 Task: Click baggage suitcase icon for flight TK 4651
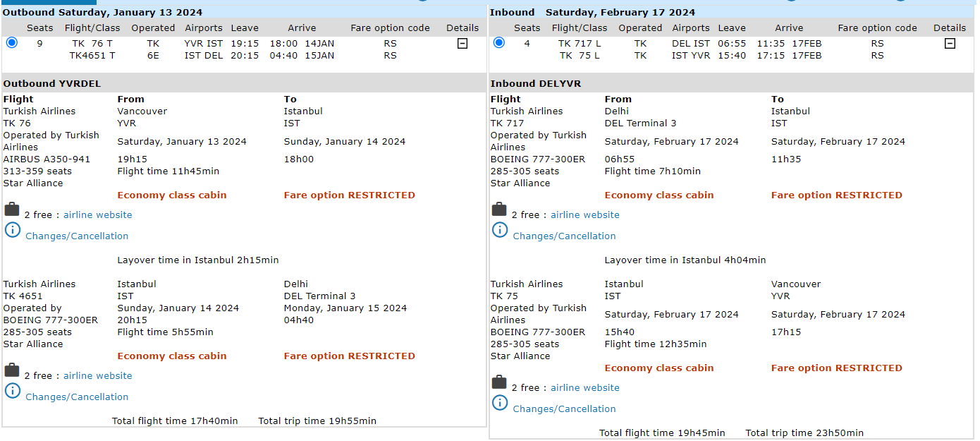(12, 370)
